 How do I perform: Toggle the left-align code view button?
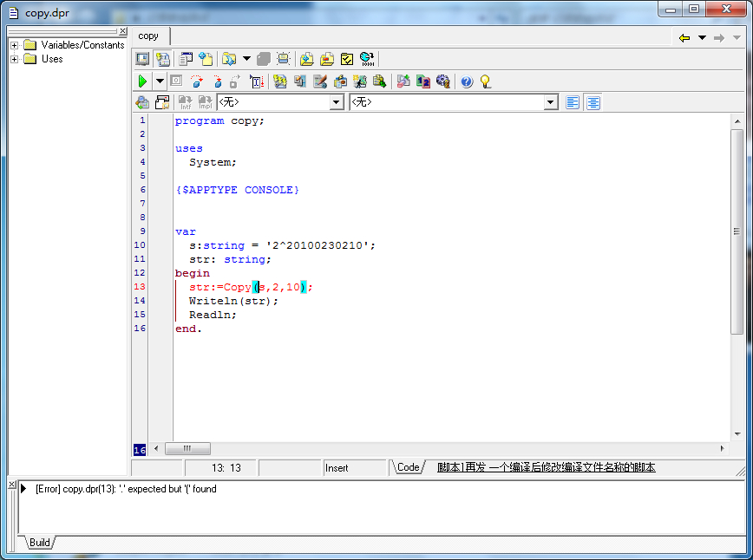[x=573, y=102]
